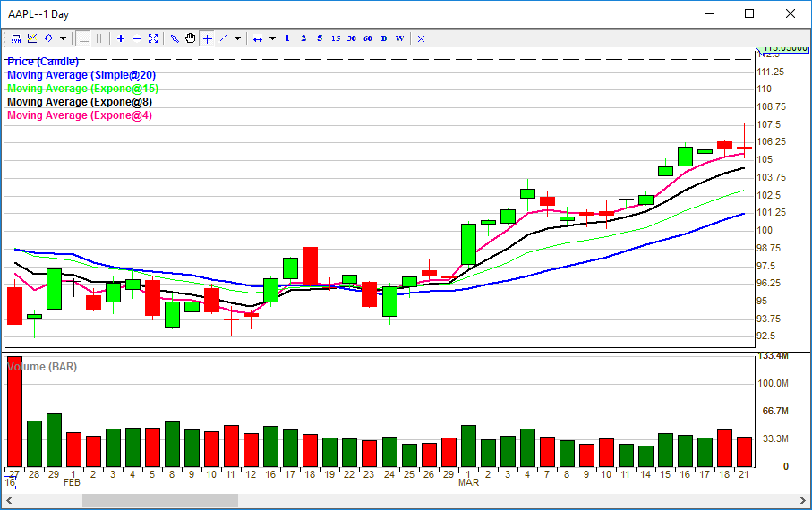Click the horizontal double-arrow spacing icon
This screenshot has width=812, height=510.
click(257, 38)
